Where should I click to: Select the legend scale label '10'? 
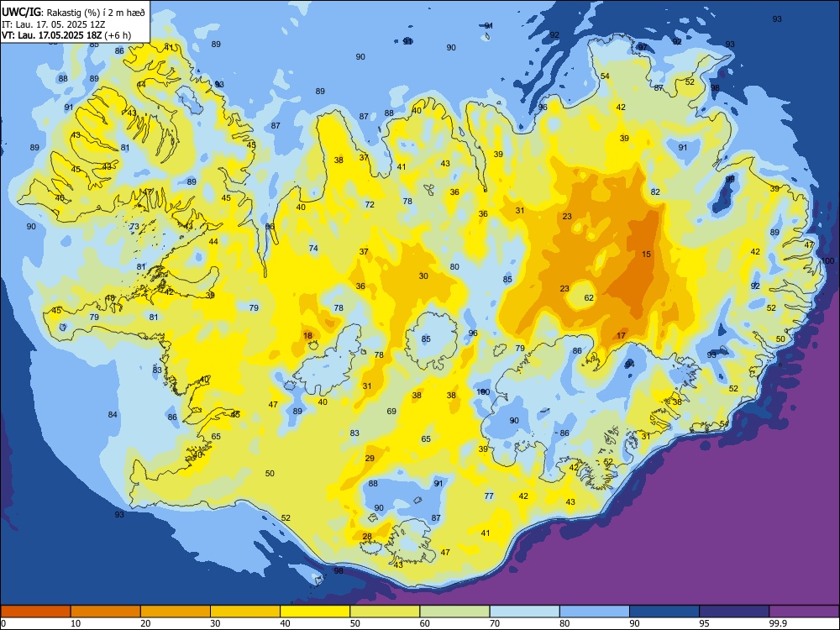(76, 623)
